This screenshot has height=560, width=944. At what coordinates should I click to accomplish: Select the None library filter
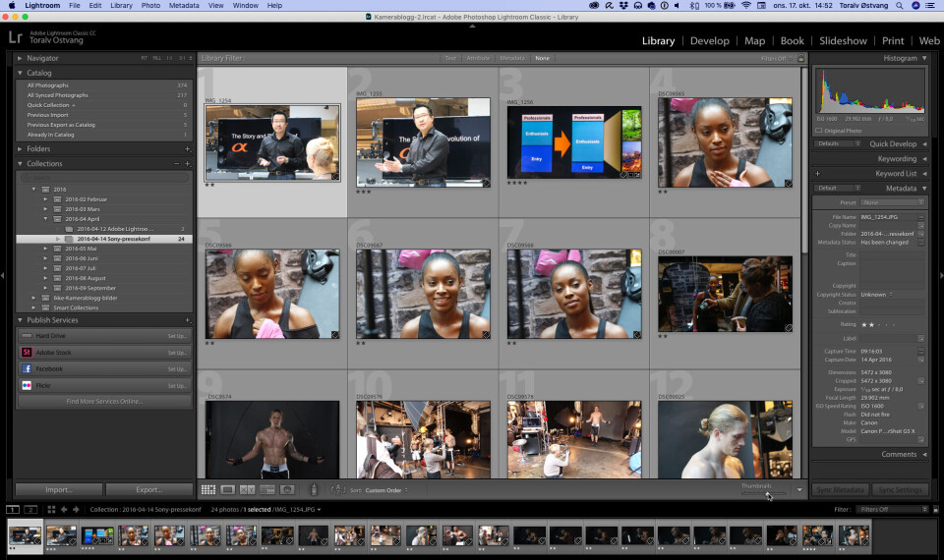[542, 58]
